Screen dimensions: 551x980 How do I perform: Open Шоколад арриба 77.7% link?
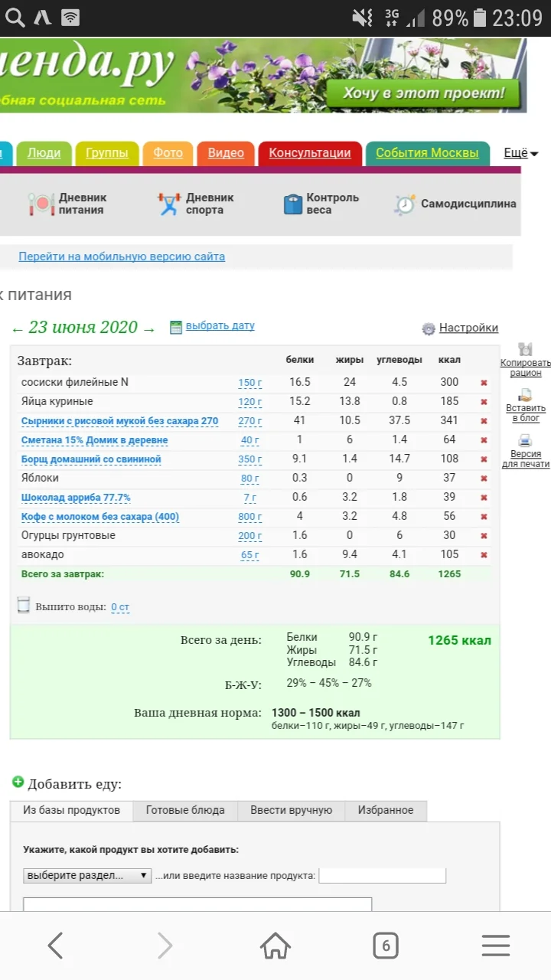click(76, 498)
